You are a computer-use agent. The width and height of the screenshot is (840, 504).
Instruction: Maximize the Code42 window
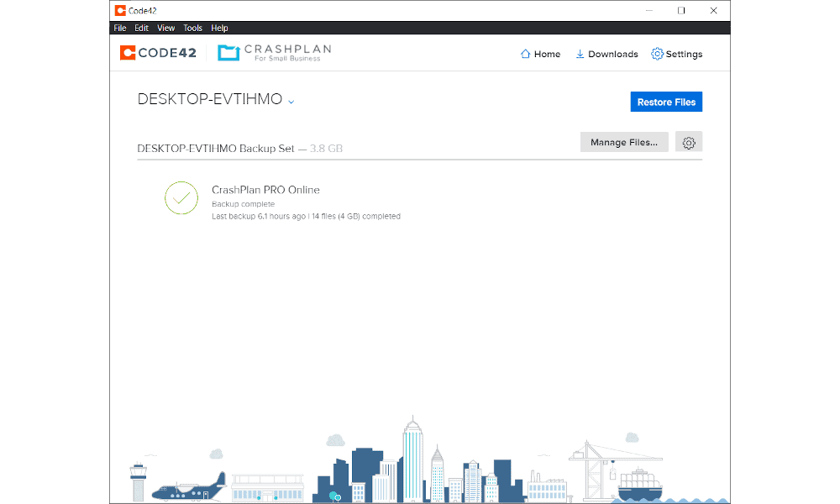coord(681,11)
